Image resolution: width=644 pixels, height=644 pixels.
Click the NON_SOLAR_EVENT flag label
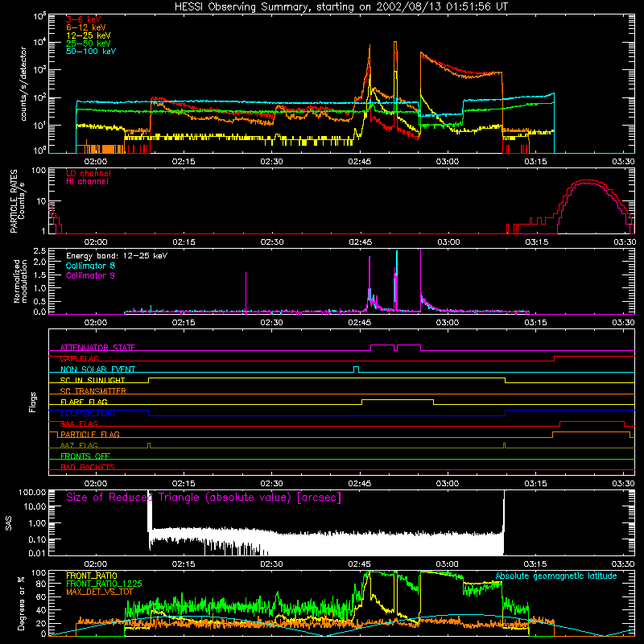click(97, 369)
